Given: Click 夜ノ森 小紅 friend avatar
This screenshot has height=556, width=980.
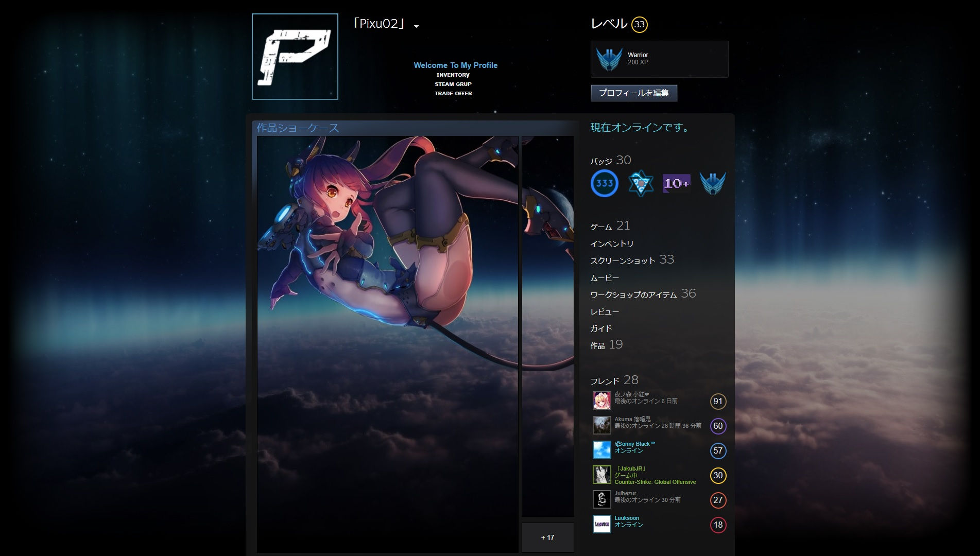Looking at the screenshot, I should click(601, 401).
